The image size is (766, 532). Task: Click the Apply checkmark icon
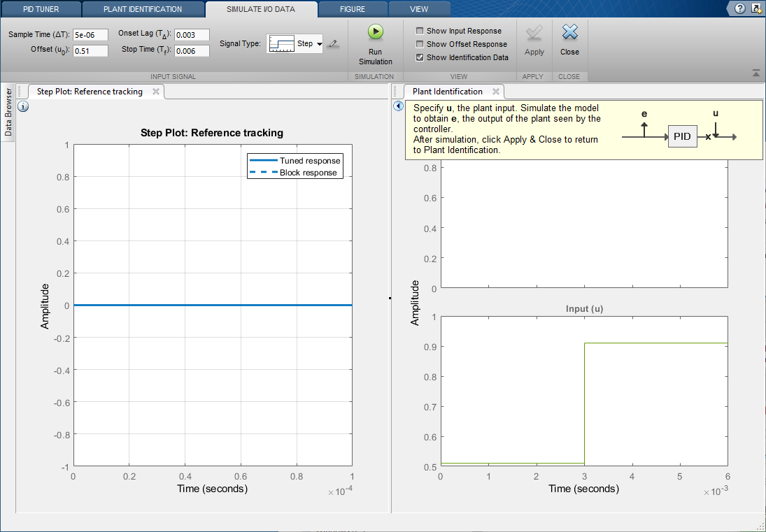point(534,33)
